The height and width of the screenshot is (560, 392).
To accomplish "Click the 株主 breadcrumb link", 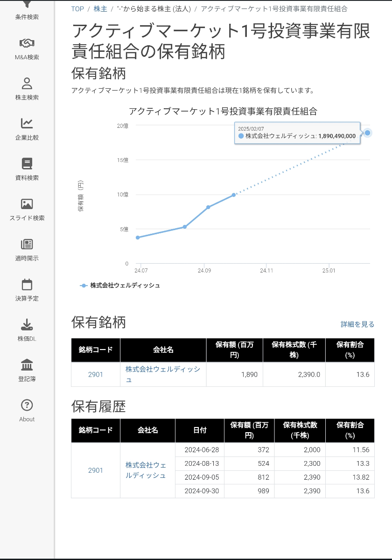I will (100, 9).
